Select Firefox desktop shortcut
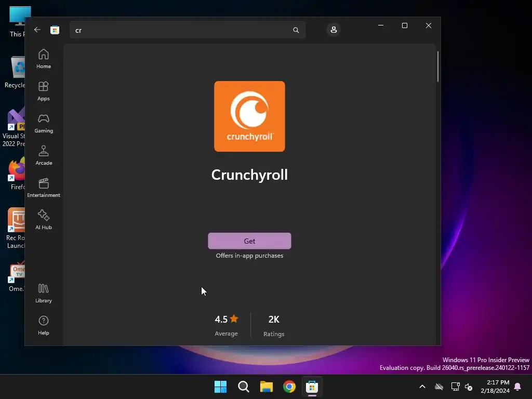532x399 pixels. tap(17, 174)
